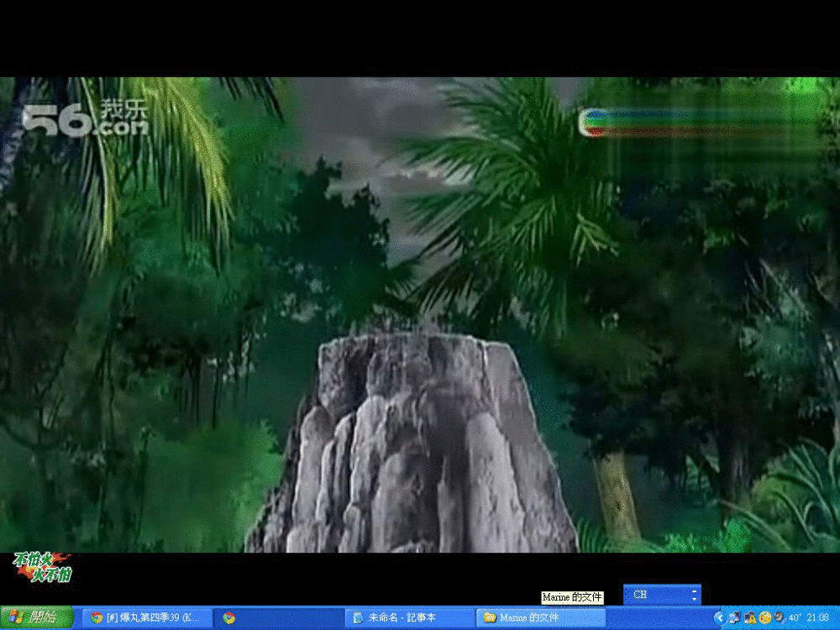Click the CH language indicator
This screenshot has height=630, width=840.
click(x=641, y=595)
